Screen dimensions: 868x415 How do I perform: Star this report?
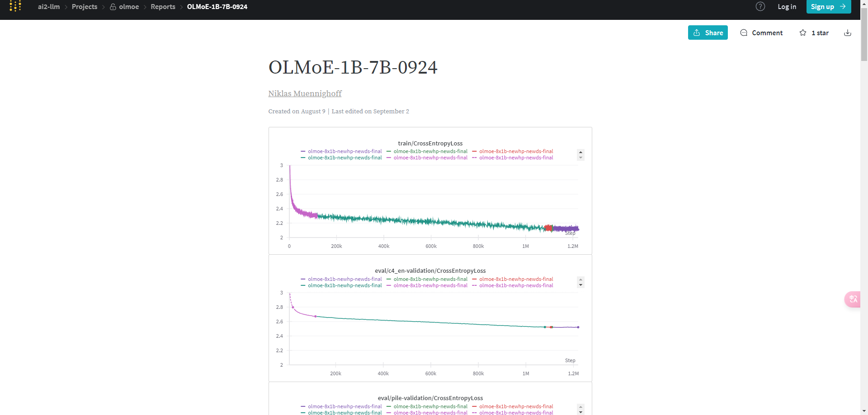pyautogui.click(x=803, y=33)
